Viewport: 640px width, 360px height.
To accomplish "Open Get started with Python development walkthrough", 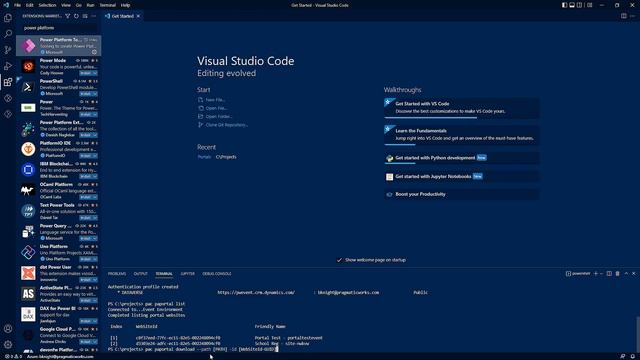I will [x=461, y=158].
